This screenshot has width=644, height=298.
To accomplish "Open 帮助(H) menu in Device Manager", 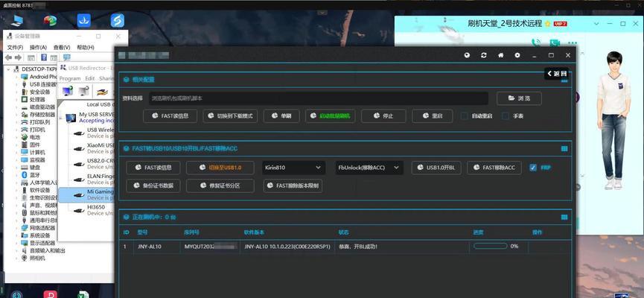I will click(x=86, y=47).
